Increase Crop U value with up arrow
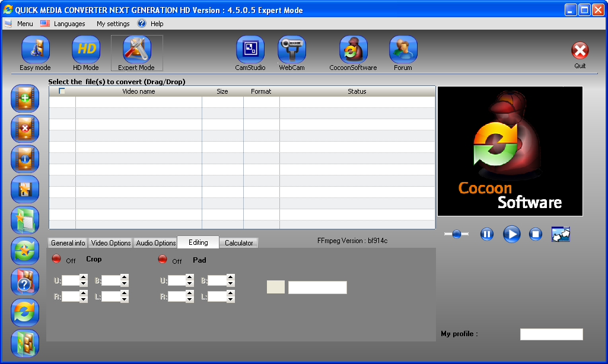Screen dimensions: 608x364 (84, 277)
